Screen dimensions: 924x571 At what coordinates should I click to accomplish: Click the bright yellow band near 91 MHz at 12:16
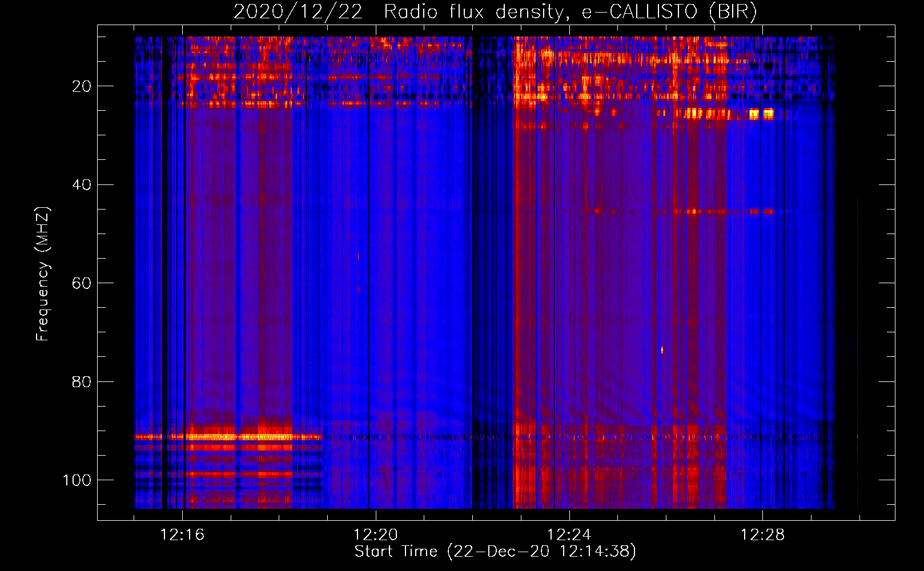[228, 437]
